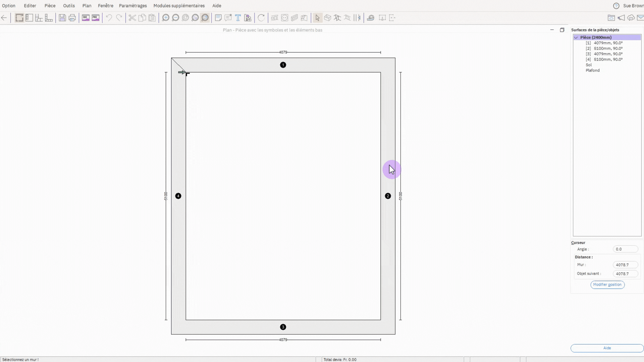The width and height of the screenshot is (644, 362).
Task: Click the Aide button at bottom right
Action: point(607,348)
